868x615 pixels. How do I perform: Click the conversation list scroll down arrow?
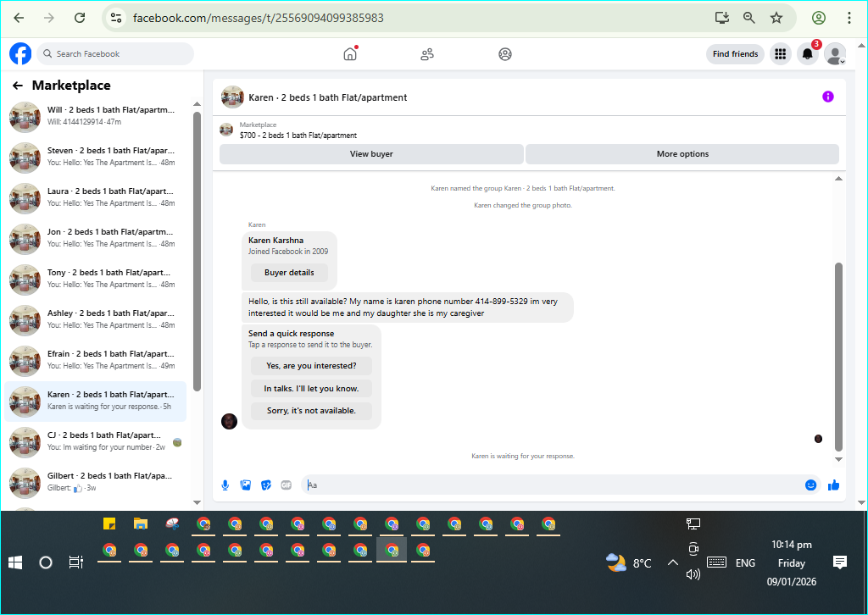click(197, 502)
